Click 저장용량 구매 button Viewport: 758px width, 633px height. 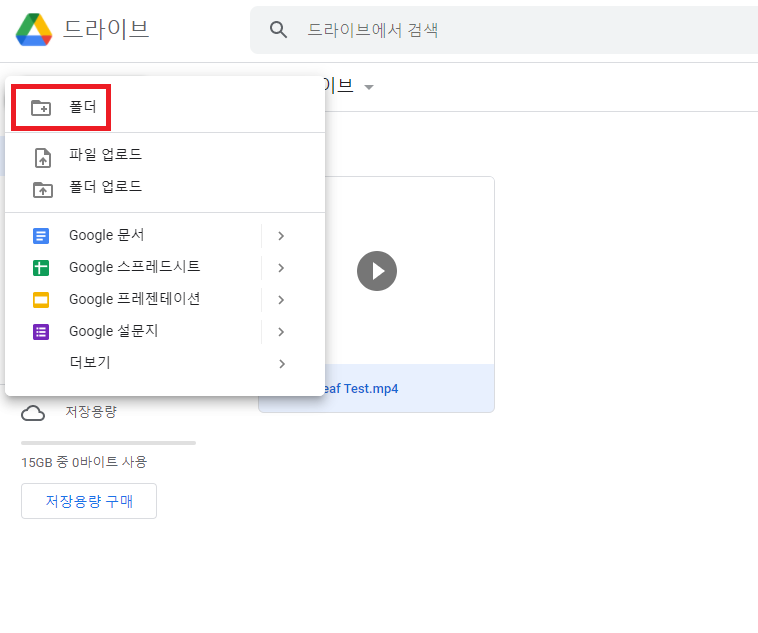[x=89, y=501]
